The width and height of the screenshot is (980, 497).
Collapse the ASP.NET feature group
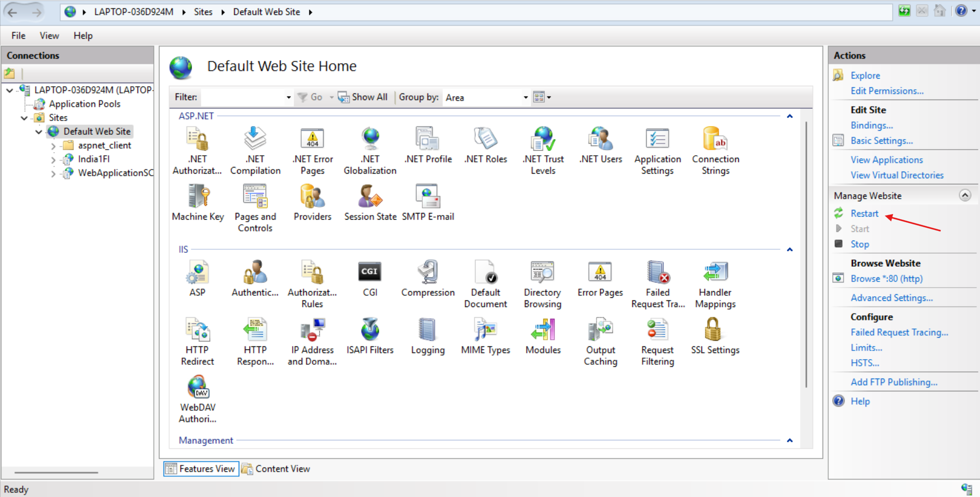(789, 116)
